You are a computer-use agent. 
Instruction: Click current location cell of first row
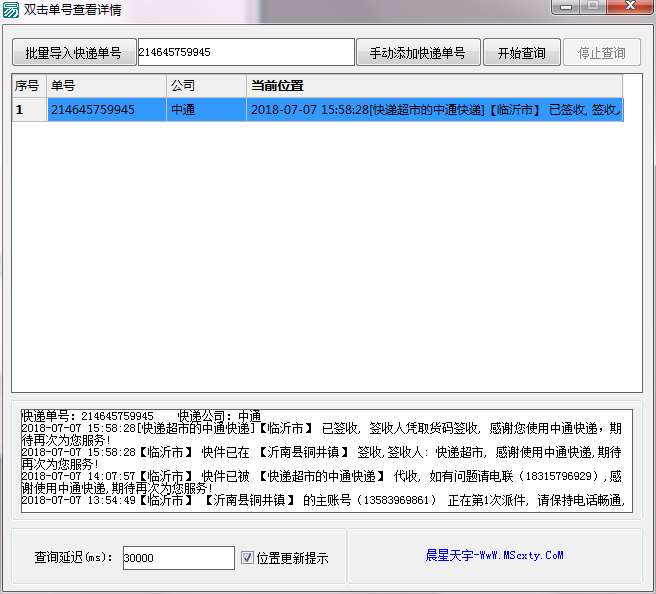point(433,109)
